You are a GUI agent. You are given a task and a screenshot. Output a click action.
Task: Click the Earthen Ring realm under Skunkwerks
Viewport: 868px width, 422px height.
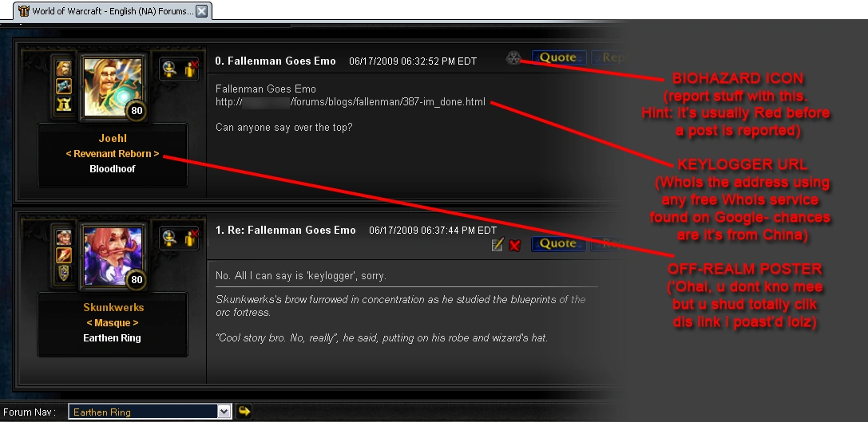click(x=113, y=338)
